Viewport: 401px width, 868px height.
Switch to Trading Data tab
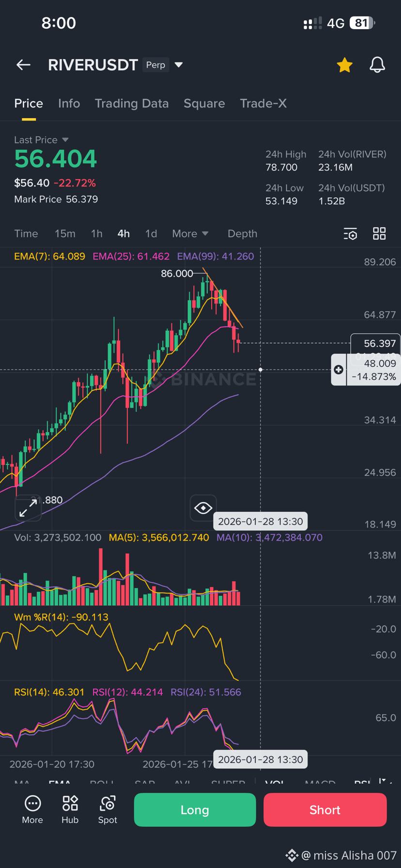132,104
